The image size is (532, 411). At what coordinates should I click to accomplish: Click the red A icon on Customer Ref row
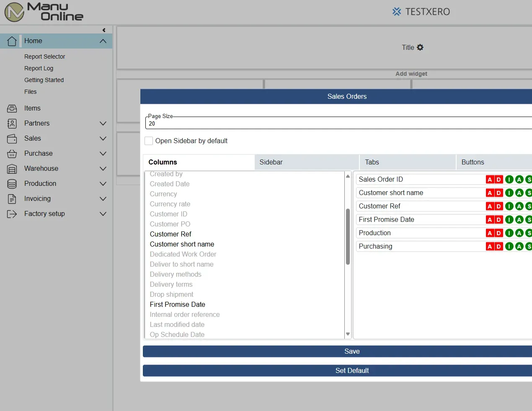489,206
